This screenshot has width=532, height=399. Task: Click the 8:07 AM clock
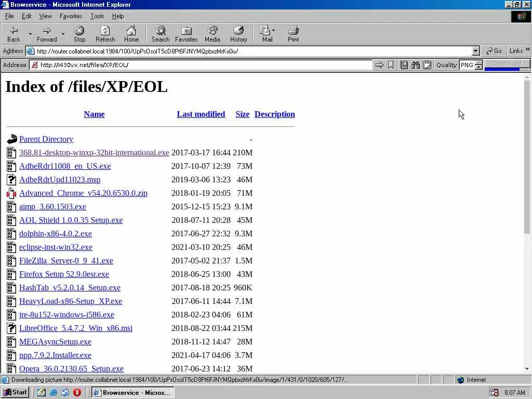coord(515,393)
